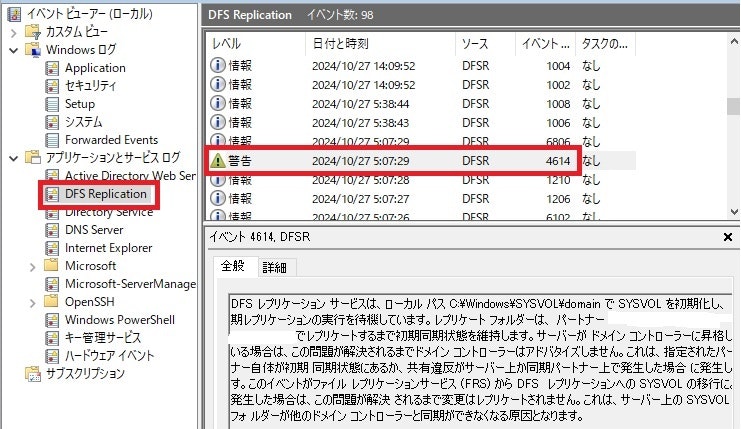The height and width of the screenshot is (429, 741).
Task: Click the Setup log icon
Action: pyautogui.click(x=52, y=104)
